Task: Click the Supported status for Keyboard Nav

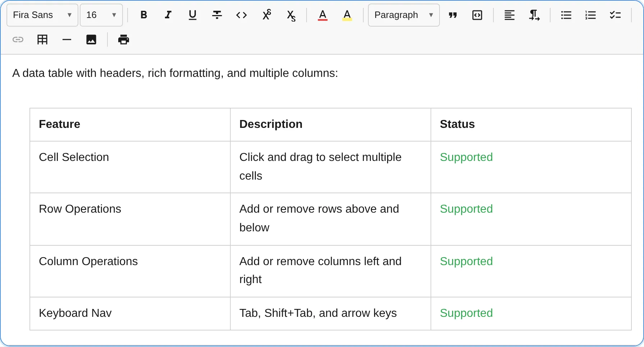Action: (x=466, y=313)
